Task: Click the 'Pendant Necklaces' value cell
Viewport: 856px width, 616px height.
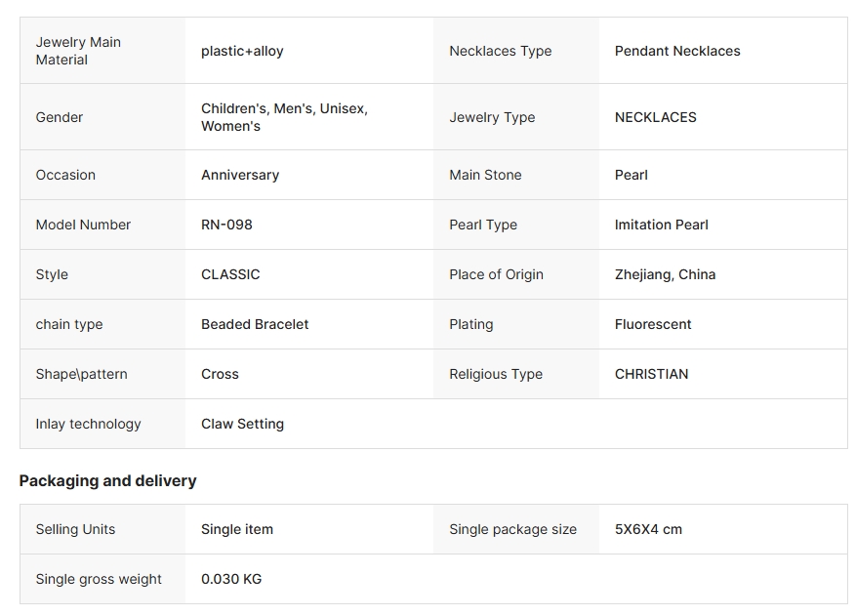Action: coord(677,51)
